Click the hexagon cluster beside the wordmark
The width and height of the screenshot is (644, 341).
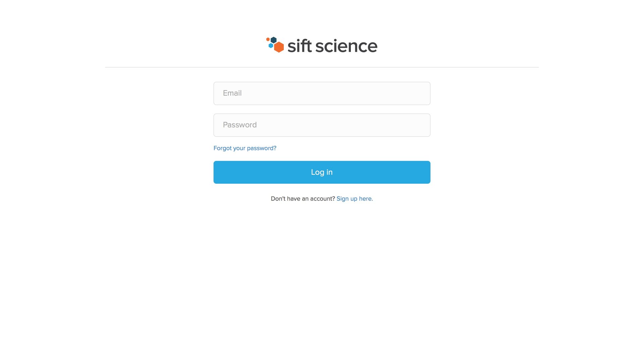[x=274, y=45]
